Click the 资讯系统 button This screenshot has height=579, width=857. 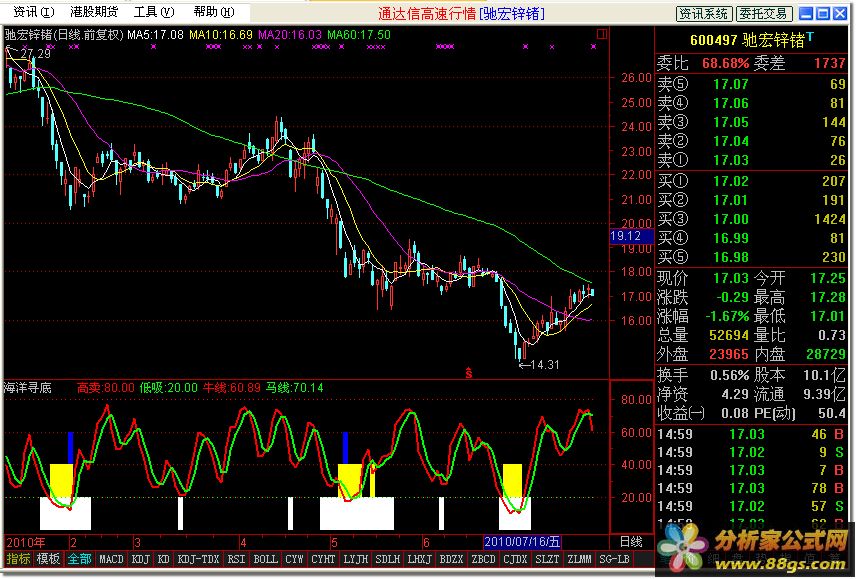[703, 13]
